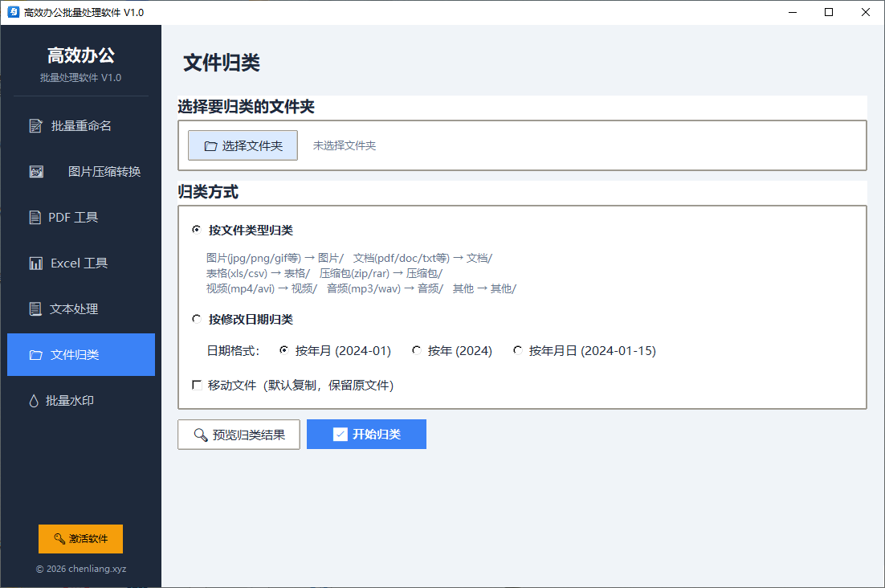Click the text processing page icon

coord(35,308)
